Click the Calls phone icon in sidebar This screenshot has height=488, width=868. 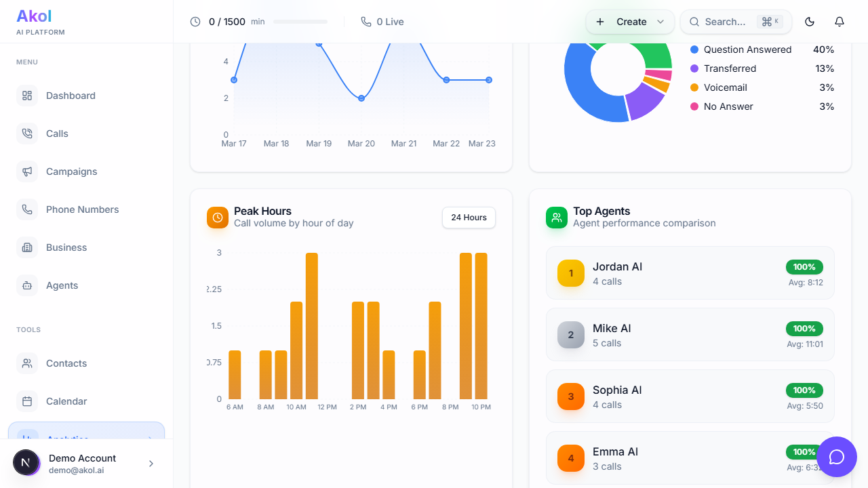27,134
